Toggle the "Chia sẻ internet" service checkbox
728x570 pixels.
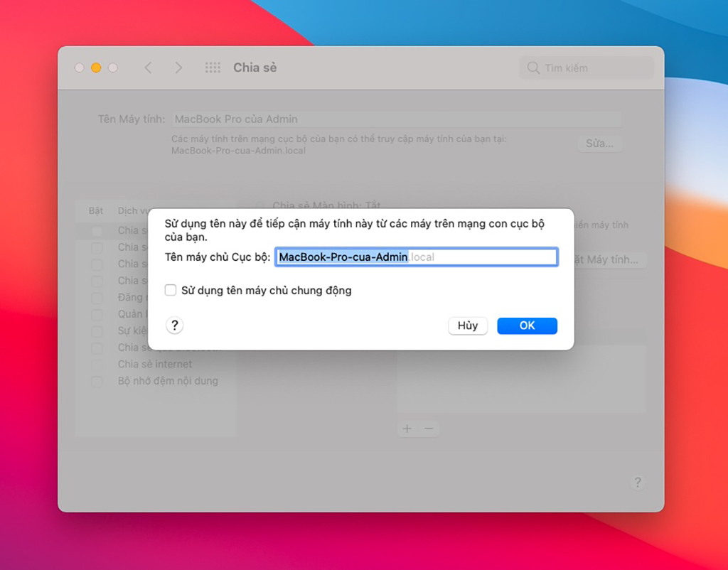tap(97, 365)
